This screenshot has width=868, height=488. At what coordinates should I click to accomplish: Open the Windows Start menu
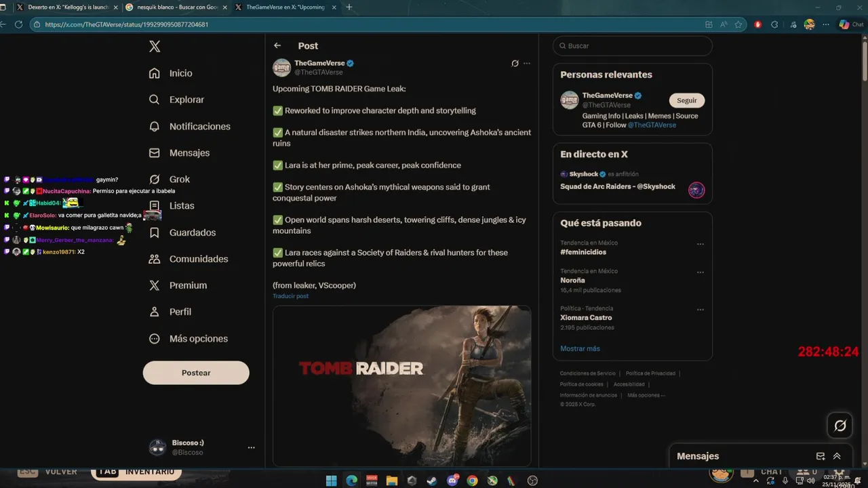click(x=331, y=481)
